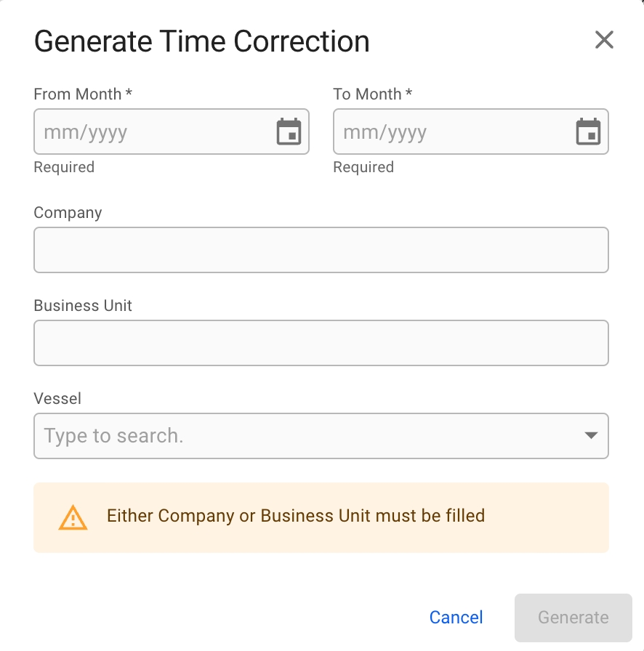Click the warning message about Company or Business Unit
The width and height of the screenshot is (644, 651).
pyautogui.click(x=296, y=517)
